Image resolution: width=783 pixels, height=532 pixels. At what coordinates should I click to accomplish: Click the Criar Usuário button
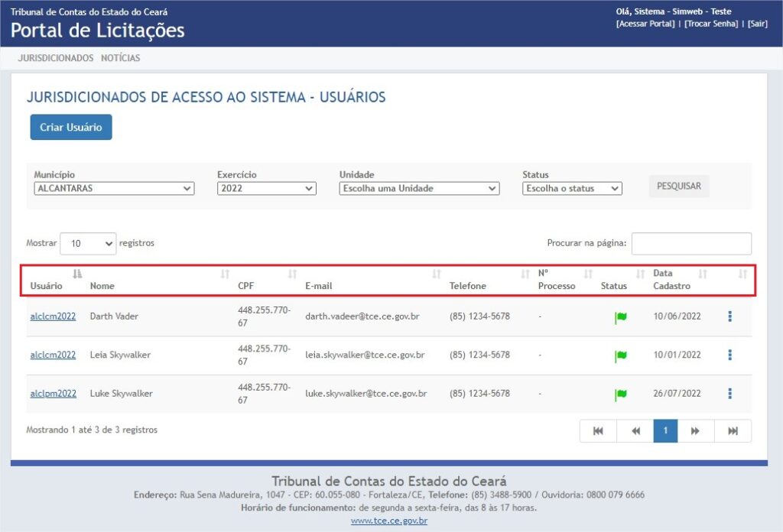pyautogui.click(x=71, y=128)
